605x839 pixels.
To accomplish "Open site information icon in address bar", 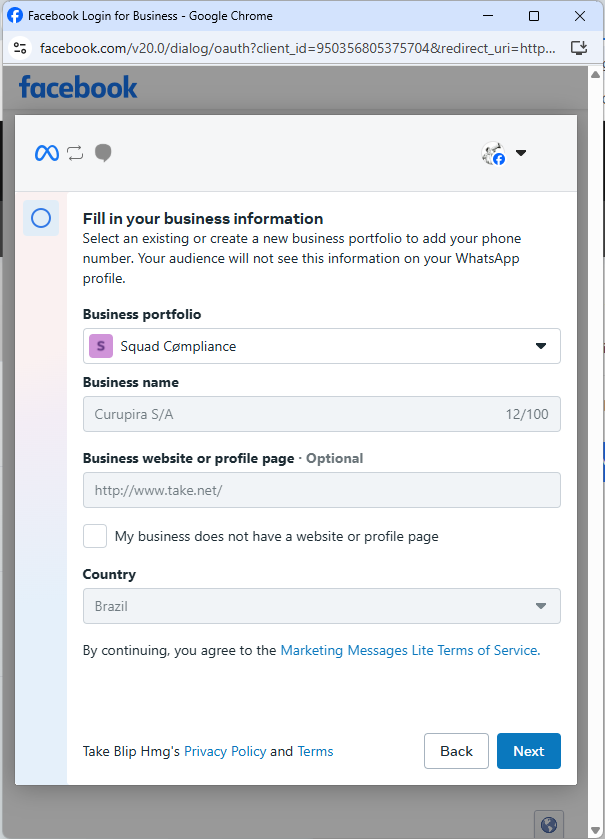I will 20,48.
